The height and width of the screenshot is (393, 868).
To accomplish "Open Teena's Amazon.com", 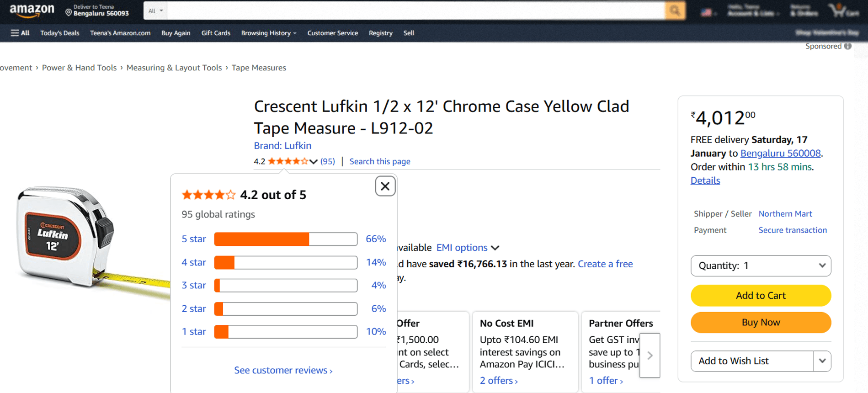I will (x=120, y=33).
